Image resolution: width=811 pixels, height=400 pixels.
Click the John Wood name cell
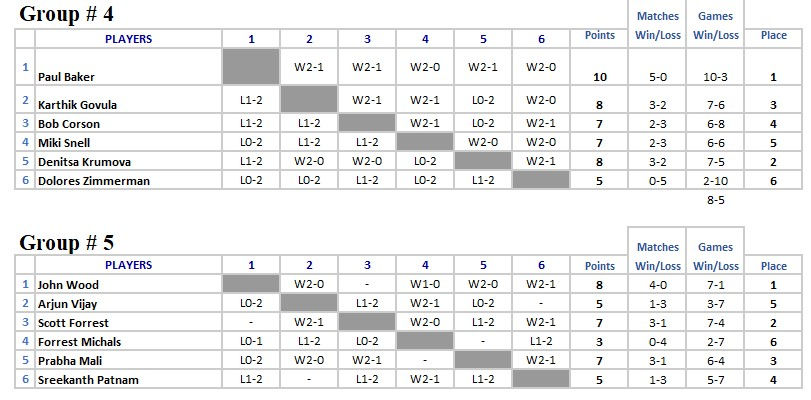(67, 285)
